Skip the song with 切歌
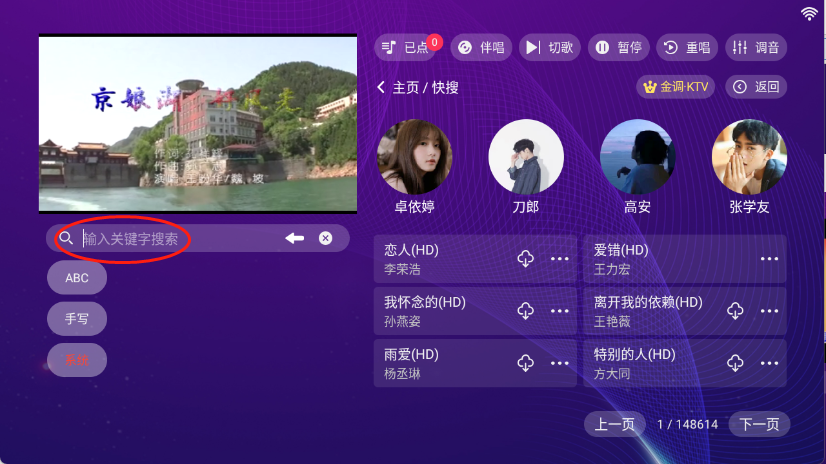 (549, 47)
